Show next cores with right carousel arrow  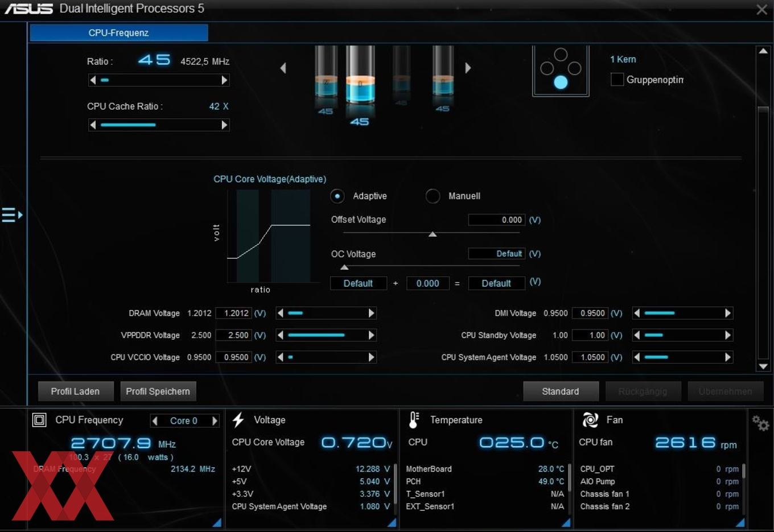coord(468,68)
